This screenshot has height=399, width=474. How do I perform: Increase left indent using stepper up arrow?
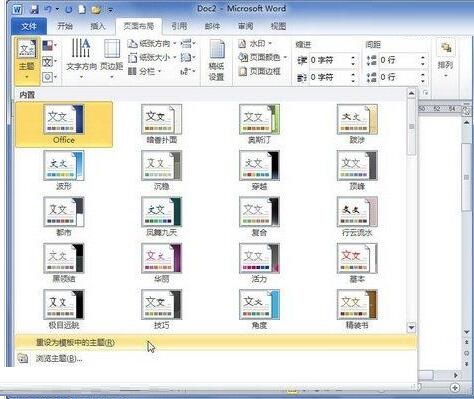coord(353,58)
